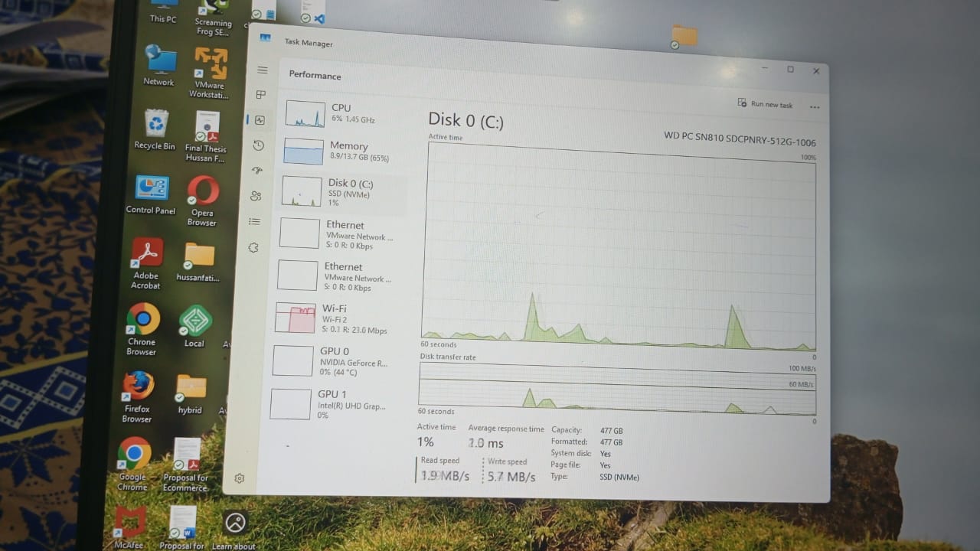Viewport: 980px width, 551px height.
Task: Click the Run new task button
Action: tap(765, 104)
